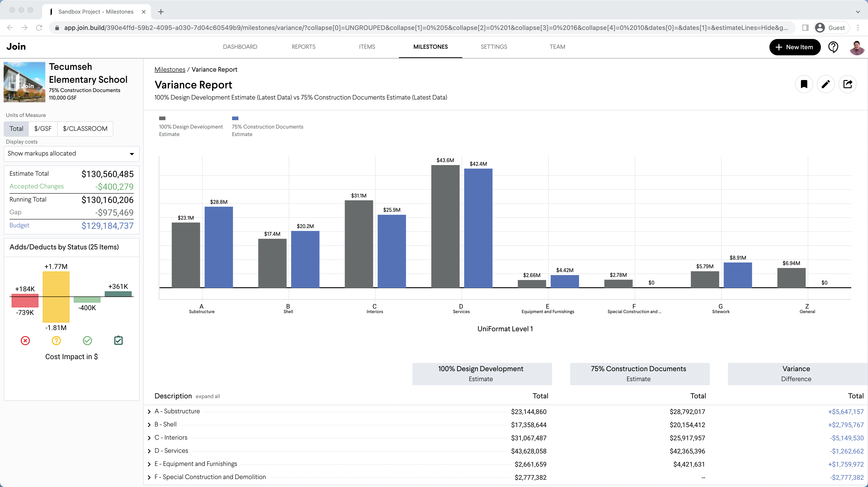Bookmark the Variance Report
This screenshot has height=487, width=868.
click(804, 84)
